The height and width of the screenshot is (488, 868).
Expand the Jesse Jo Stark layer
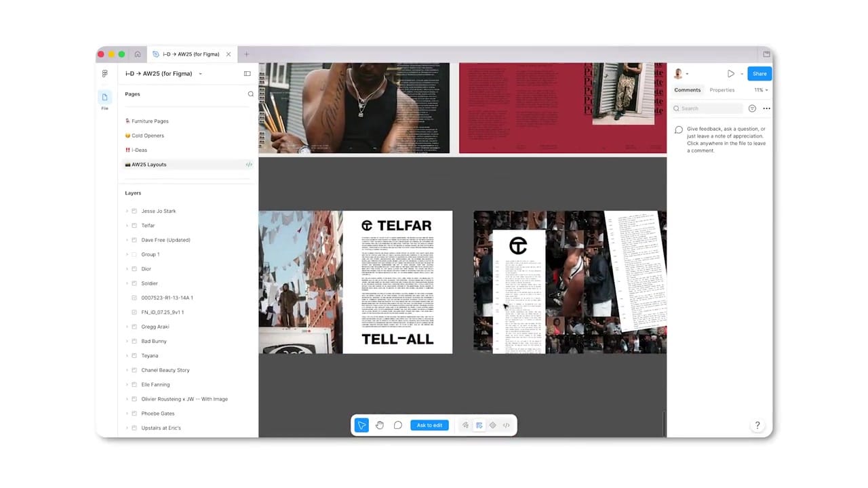click(127, 211)
